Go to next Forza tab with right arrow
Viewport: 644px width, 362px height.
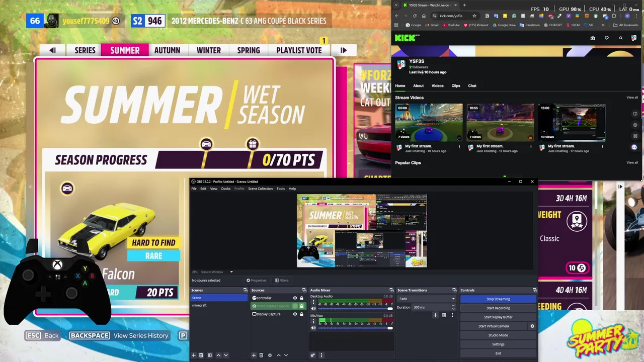(x=343, y=50)
